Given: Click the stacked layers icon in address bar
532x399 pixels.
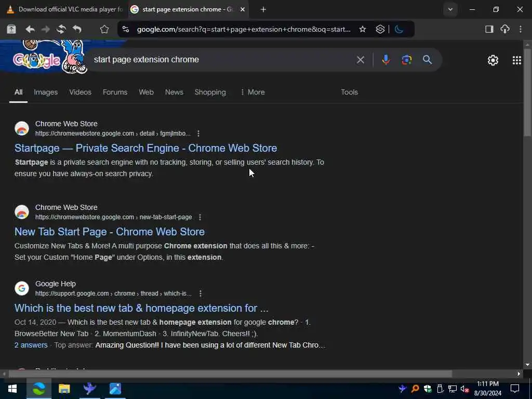Looking at the screenshot, I should [380, 30].
